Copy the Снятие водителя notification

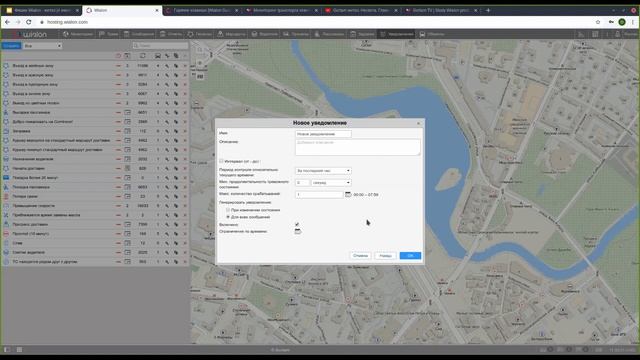[176, 252]
